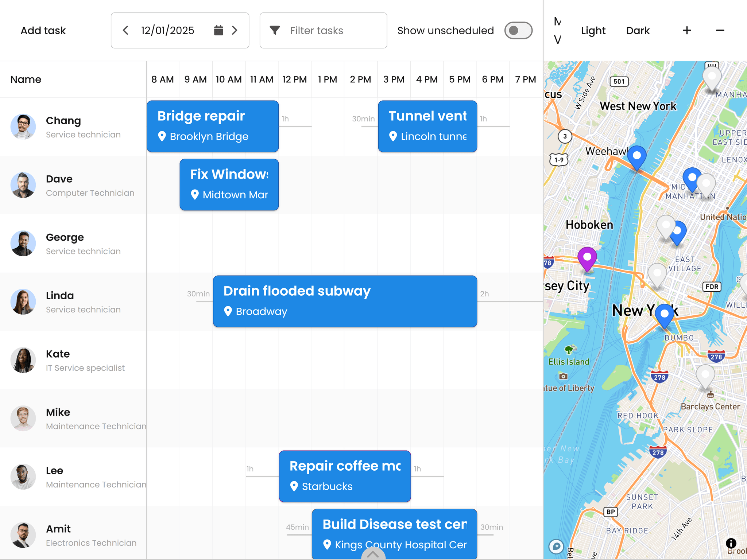Switch map to Dark theme
The height and width of the screenshot is (560, 747).
click(638, 31)
